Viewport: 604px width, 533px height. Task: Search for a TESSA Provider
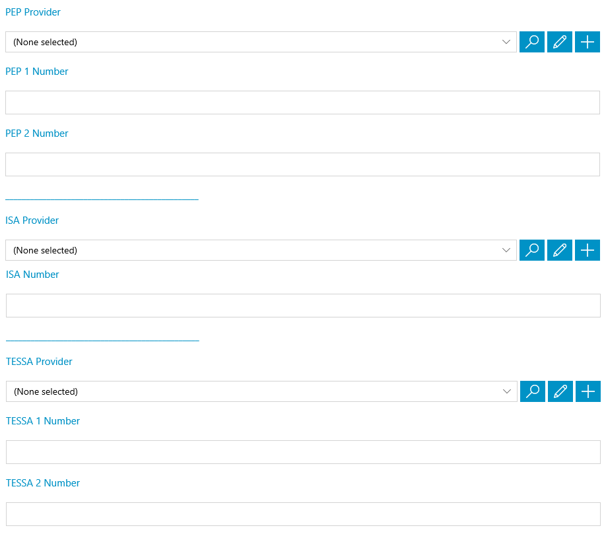[533, 391]
